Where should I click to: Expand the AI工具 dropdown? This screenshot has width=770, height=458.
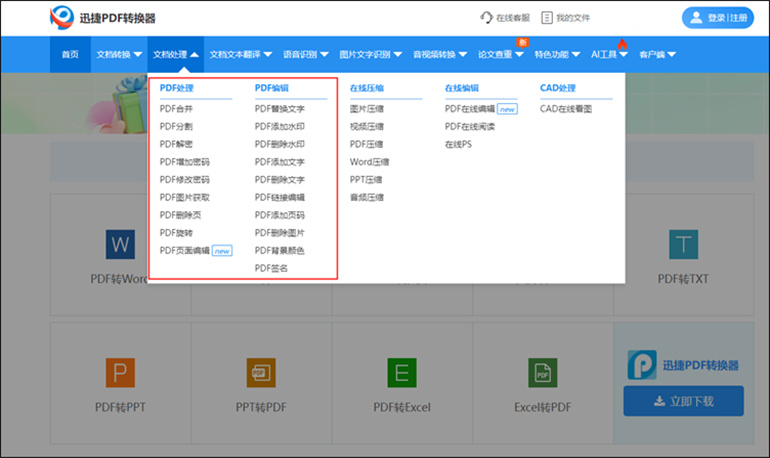pyautogui.click(x=609, y=54)
